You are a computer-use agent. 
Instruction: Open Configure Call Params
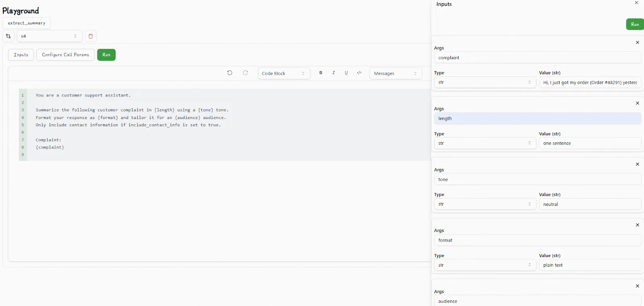[65, 55]
